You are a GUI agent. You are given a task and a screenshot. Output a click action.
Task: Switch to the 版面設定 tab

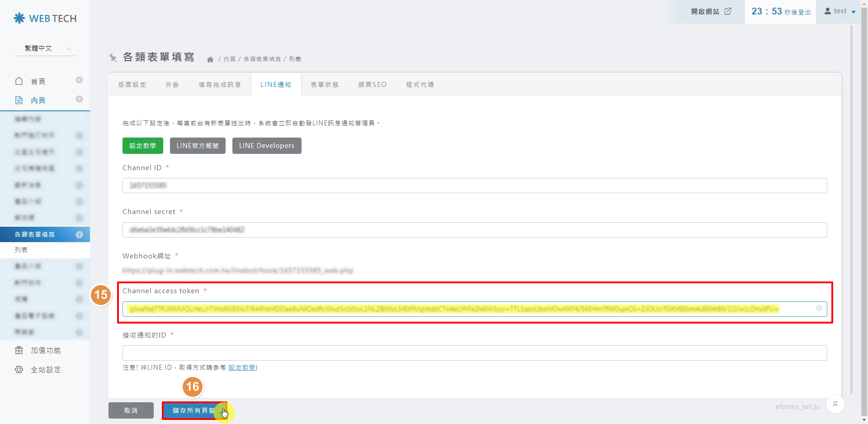(132, 85)
